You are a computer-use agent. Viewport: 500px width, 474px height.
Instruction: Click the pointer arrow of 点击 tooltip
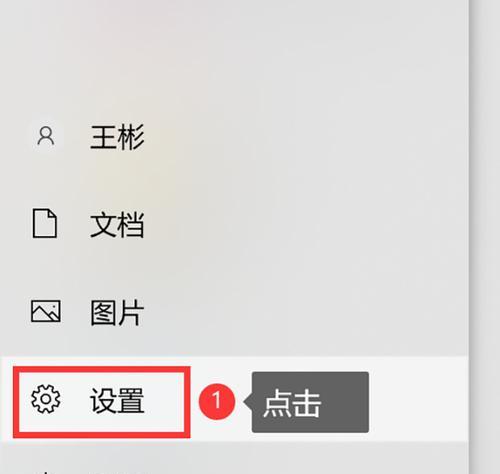(x=248, y=402)
